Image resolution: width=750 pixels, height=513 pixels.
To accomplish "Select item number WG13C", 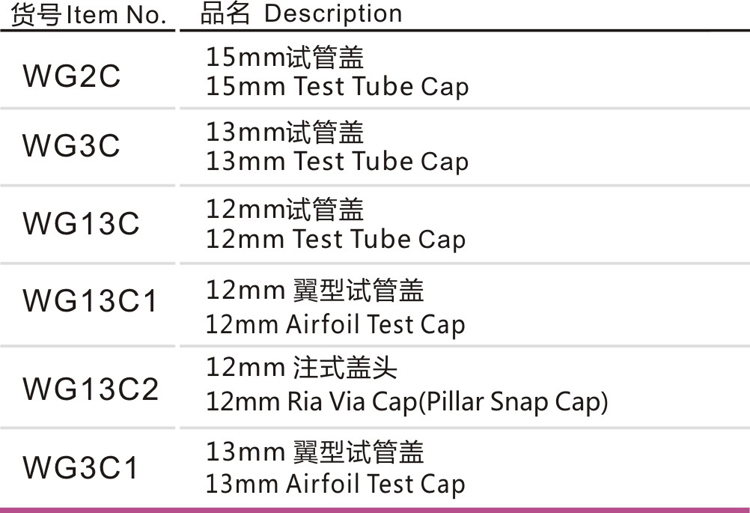I will [81, 223].
